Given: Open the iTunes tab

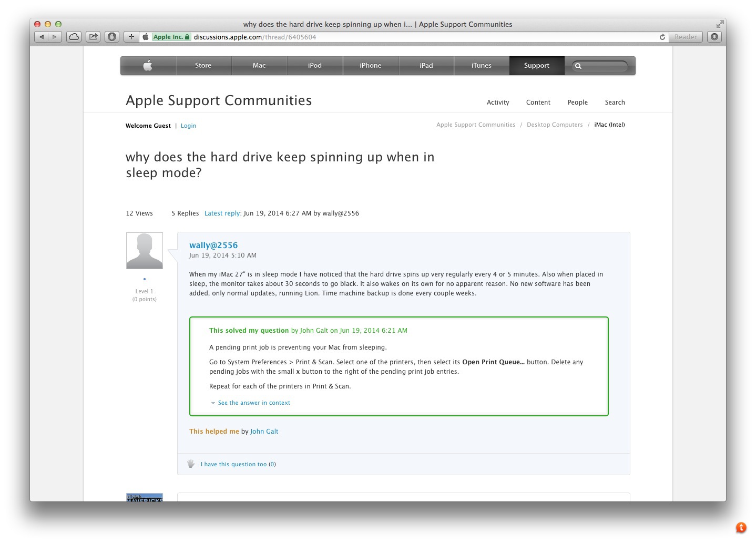Looking at the screenshot, I should [x=482, y=66].
